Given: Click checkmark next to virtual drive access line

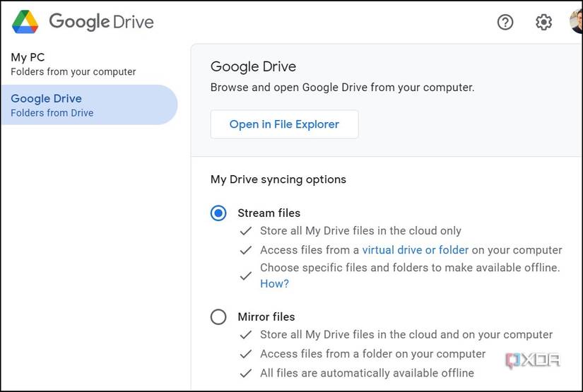Looking at the screenshot, I should tap(246, 250).
